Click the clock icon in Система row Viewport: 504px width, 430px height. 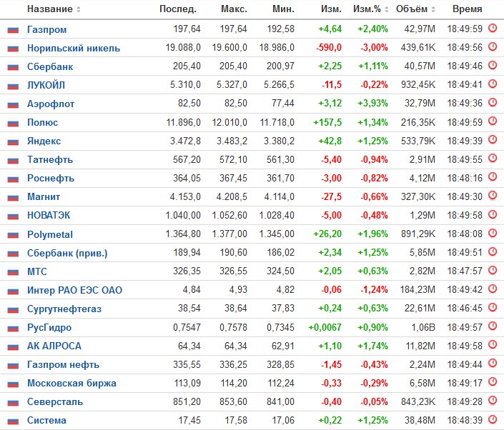pyautogui.click(x=493, y=419)
